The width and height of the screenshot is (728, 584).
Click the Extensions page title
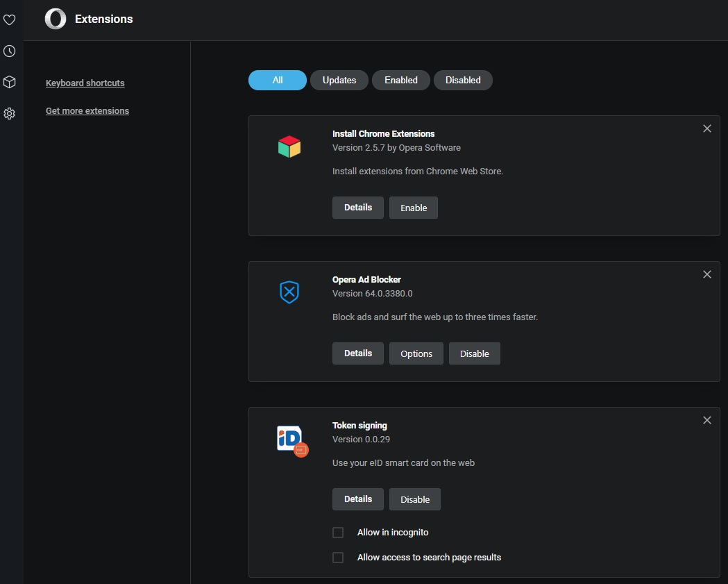[104, 19]
